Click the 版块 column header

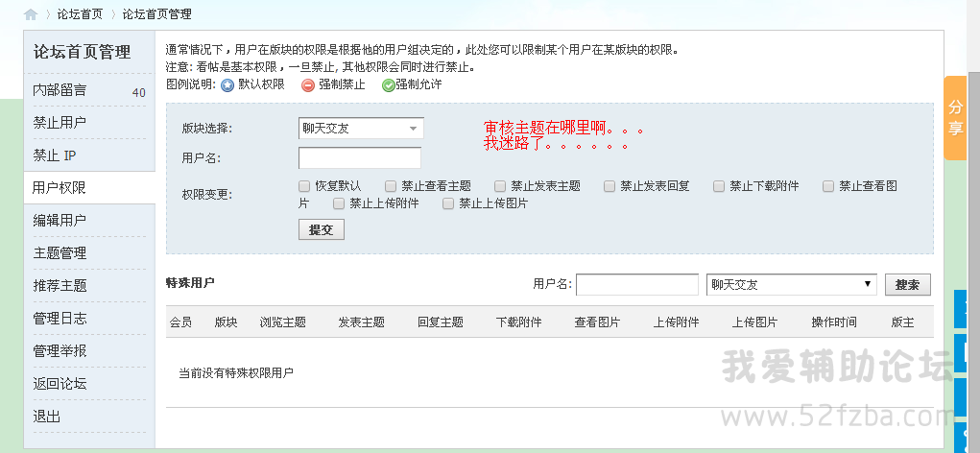226,322
